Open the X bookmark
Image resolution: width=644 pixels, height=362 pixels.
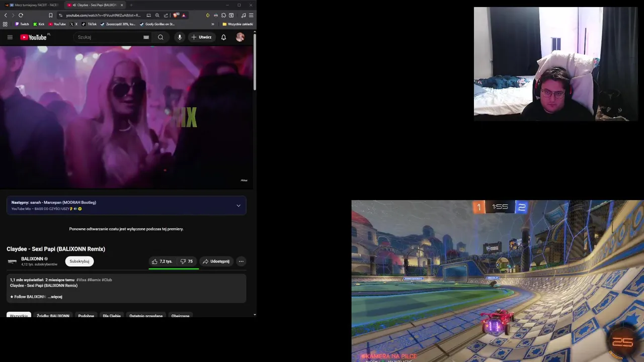click(74, 24)
